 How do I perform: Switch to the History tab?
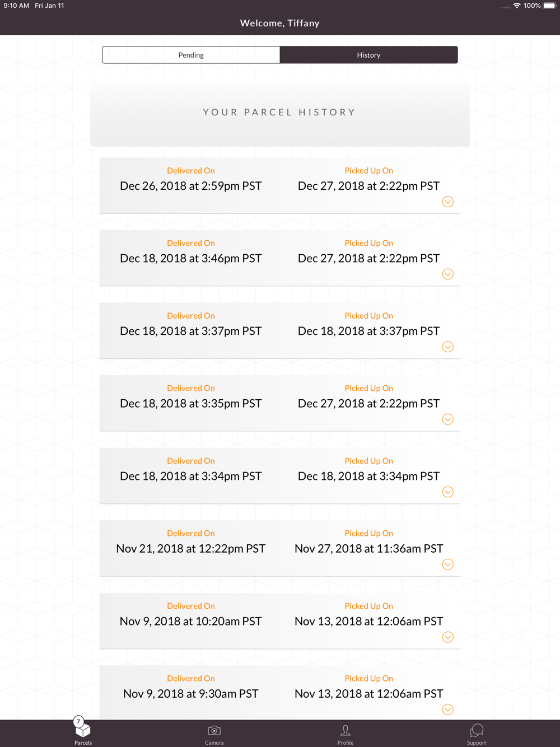368,55
